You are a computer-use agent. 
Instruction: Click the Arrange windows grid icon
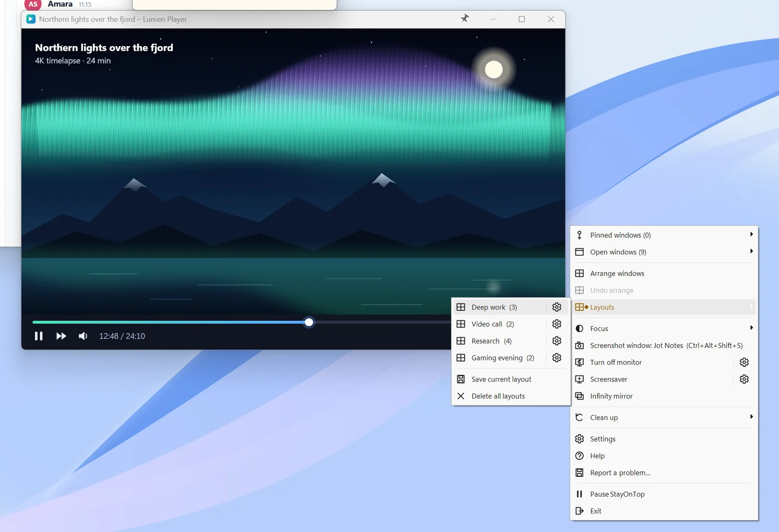point(580,273)
